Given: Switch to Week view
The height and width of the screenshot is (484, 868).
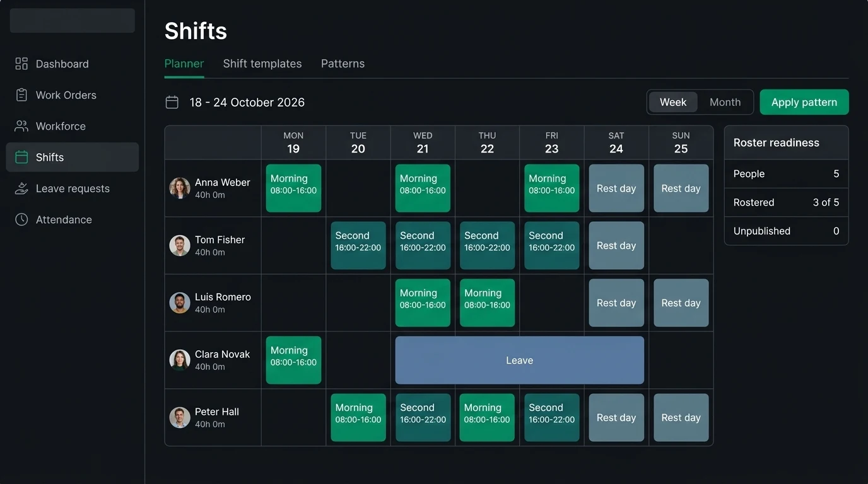Looking at the screenshot, I should pyautogui.click(x=673, y=102).
